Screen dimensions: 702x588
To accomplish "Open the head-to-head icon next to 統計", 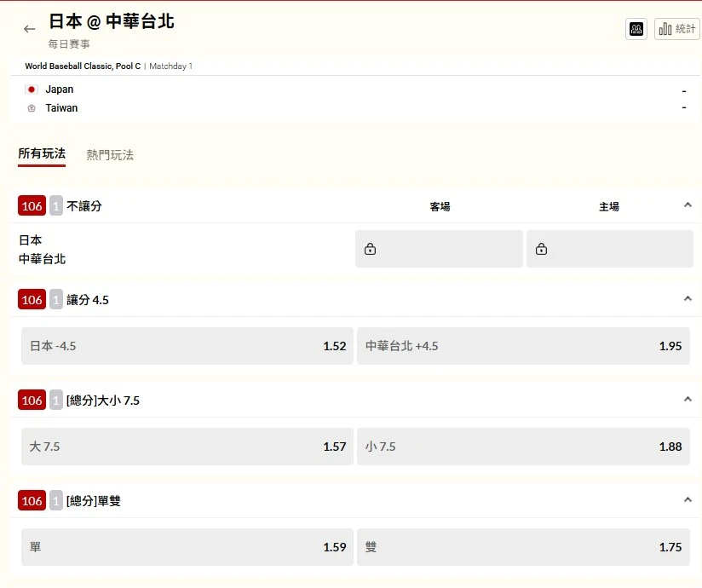I will click(636, 29).
